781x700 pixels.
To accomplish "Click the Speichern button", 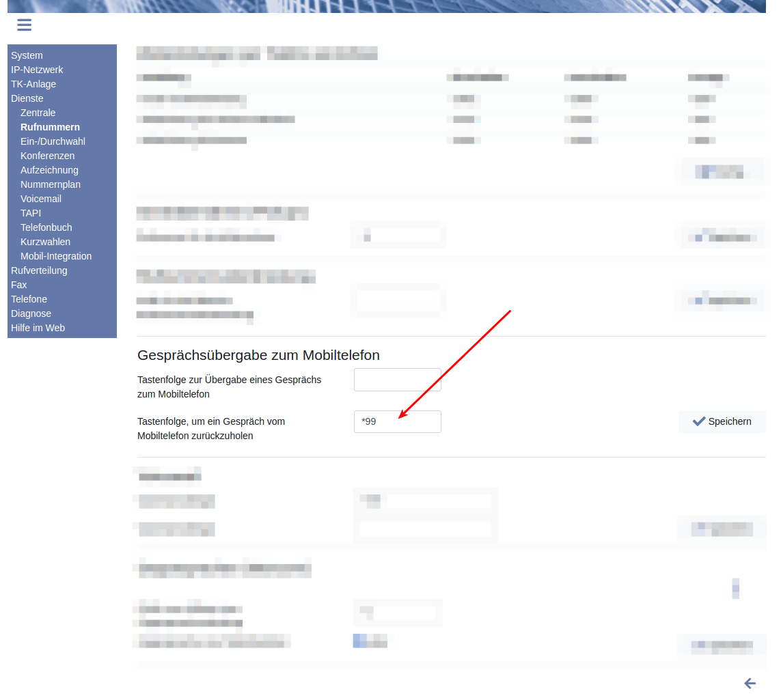I will coord(722,421).
